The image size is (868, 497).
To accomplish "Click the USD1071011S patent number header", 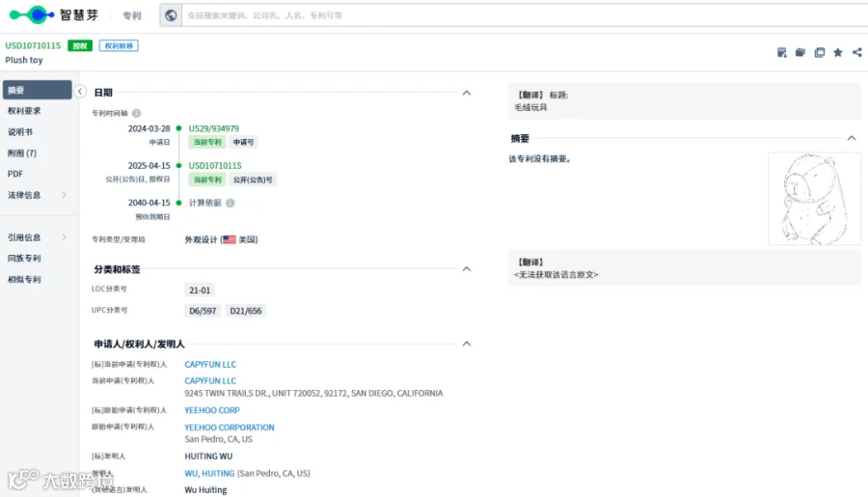I will (x=33, y=45).
